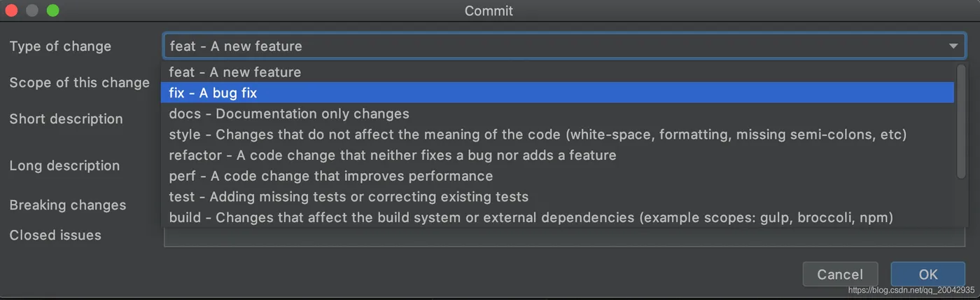Pick the 'test - Adding missing tests' option
This screenshot has height=300, width=980.
tap(348, 197)
